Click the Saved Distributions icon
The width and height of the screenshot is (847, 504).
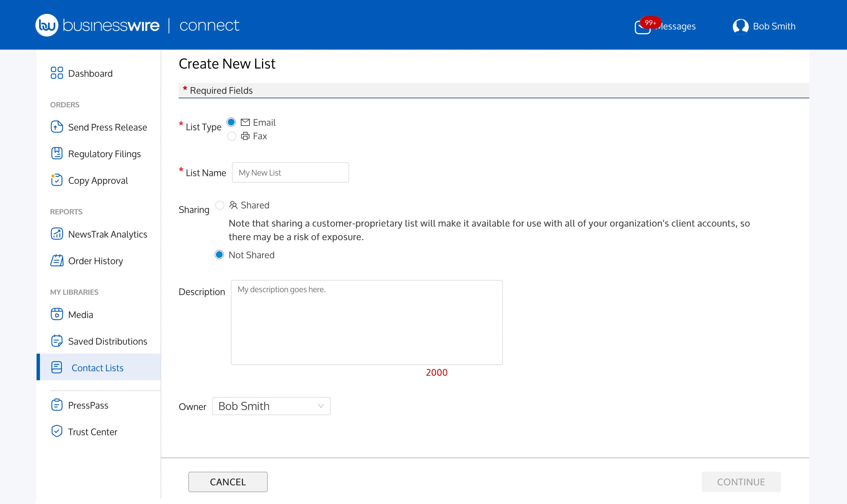[x=57, y=341]
